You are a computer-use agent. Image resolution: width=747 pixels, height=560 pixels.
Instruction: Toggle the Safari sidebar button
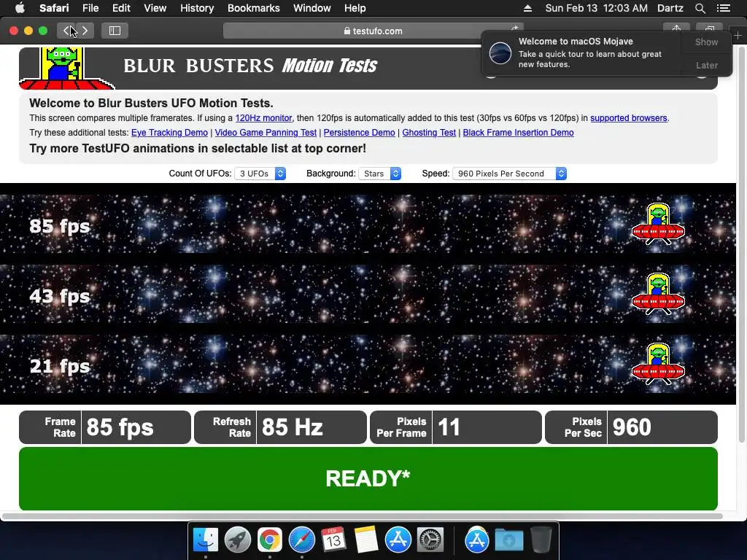[x=115, y=31]
